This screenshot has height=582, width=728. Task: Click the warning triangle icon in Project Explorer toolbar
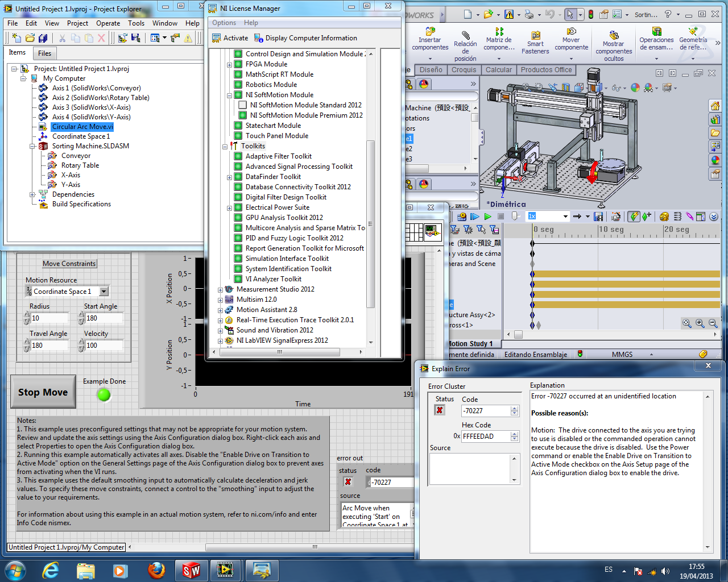click(188, 38)
